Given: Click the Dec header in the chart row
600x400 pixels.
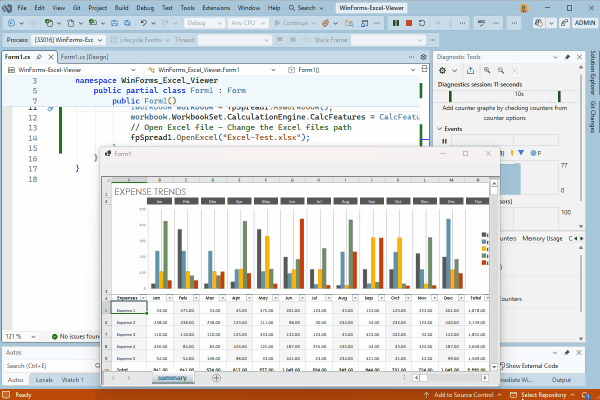Looking at the screenshot, I should [451, 201].
